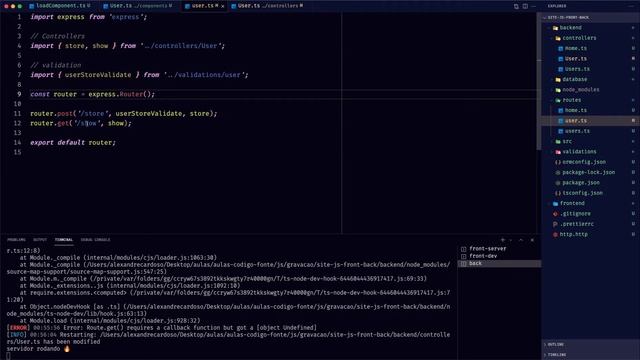
Task: Select the front-dev terminal
Action: click(500, 256)
